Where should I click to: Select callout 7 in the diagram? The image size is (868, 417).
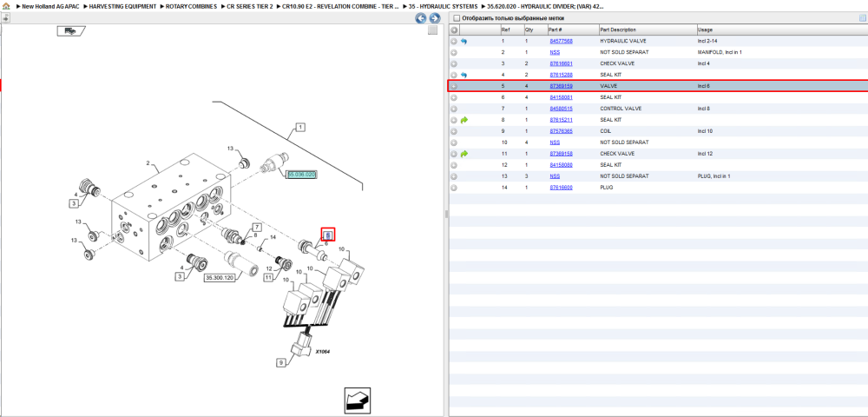[256, 228]
